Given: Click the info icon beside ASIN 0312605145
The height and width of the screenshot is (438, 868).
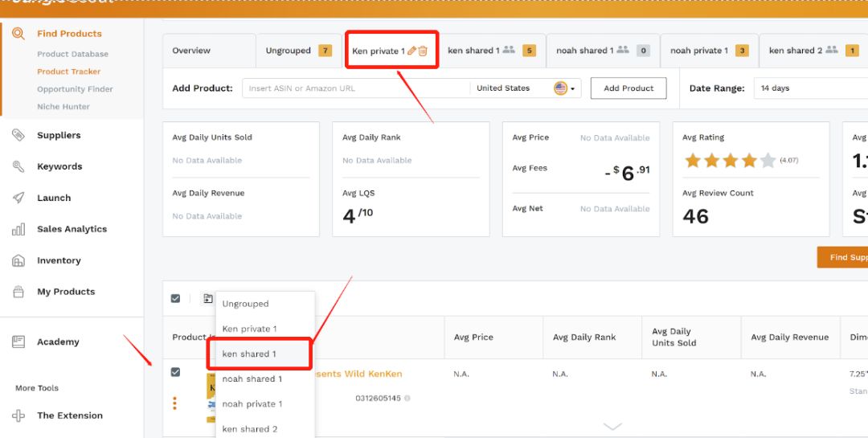Looking at the screenshot, I should pos(407,398).
